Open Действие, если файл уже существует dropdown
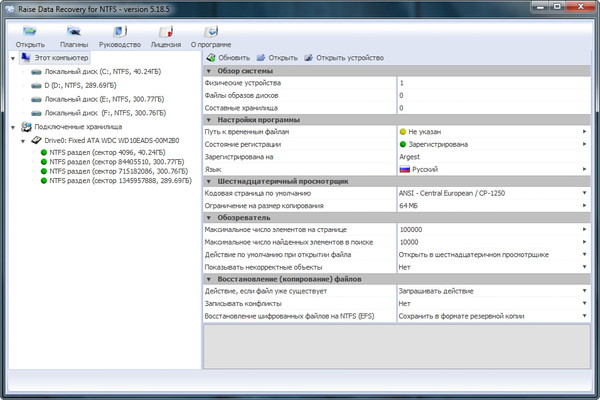The image size is (600, 400). [584, 291]
